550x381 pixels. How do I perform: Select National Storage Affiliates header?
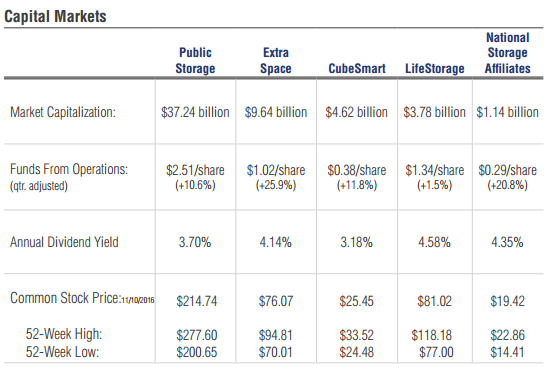pyautogui.click(x=508, y=53)
